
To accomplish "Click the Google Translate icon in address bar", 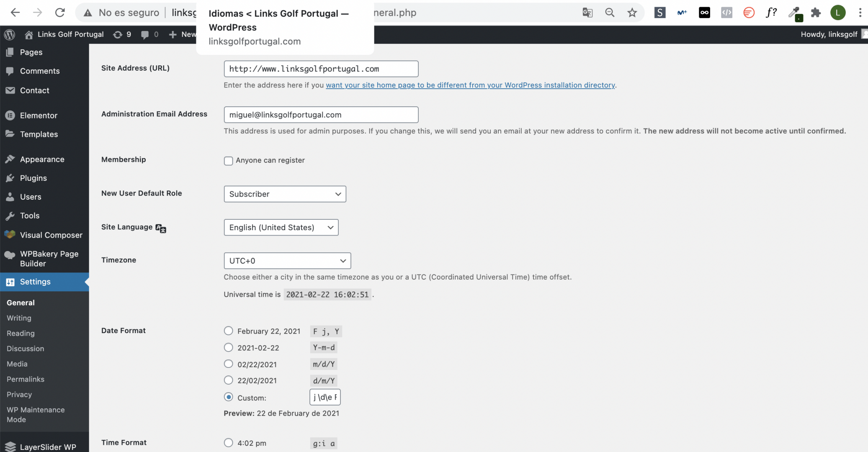I will [587, 13].
